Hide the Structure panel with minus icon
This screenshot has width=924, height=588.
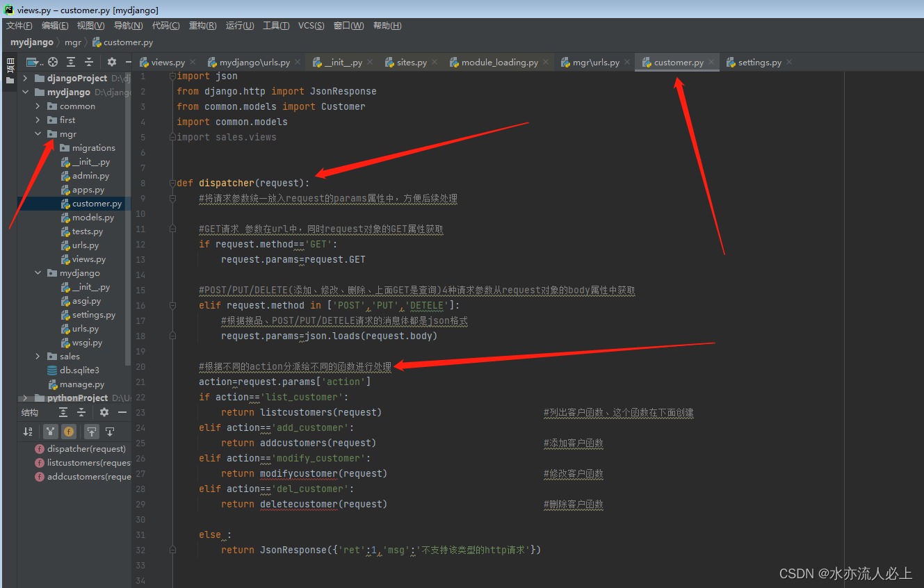point(122,412)
